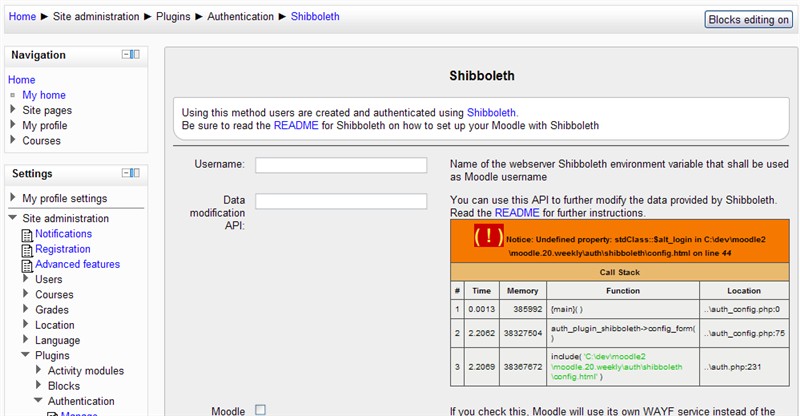This screenshot has height=416, width=800.
Task: Open the README link in the intro box
Action: coord(296,125)
